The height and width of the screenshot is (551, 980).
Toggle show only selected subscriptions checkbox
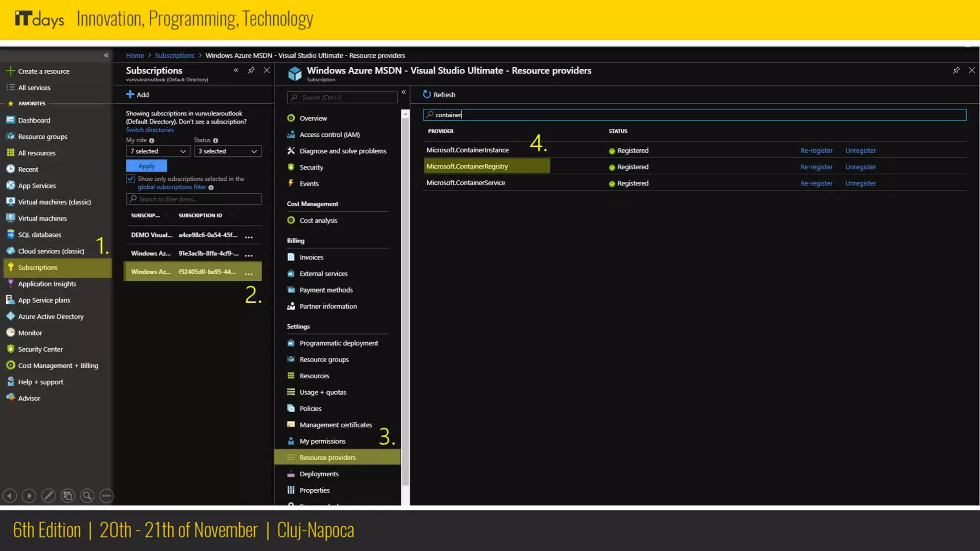[x=130, y=179]
